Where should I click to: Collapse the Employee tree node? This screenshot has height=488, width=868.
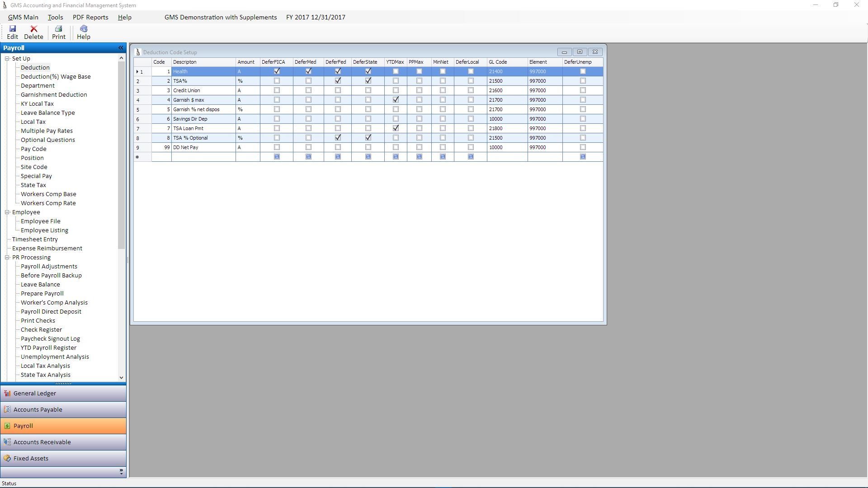[x=7, y=212]
